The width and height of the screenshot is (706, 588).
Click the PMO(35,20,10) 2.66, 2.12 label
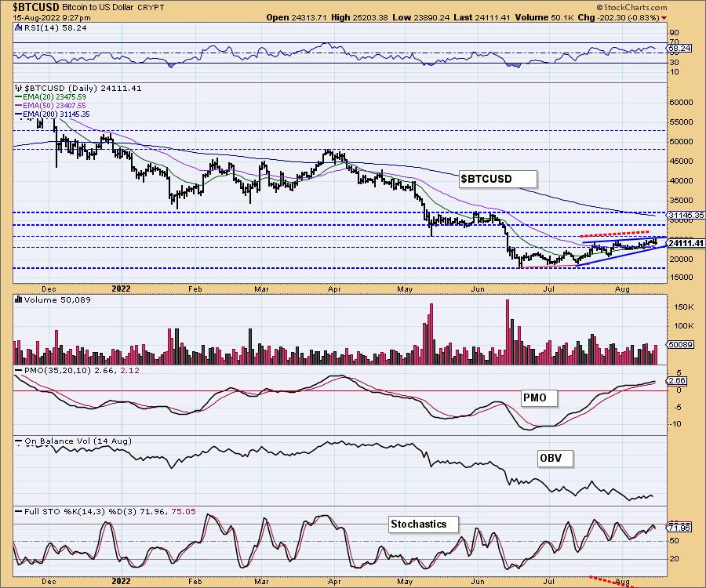pyautogui.click(x=82, y=370)
